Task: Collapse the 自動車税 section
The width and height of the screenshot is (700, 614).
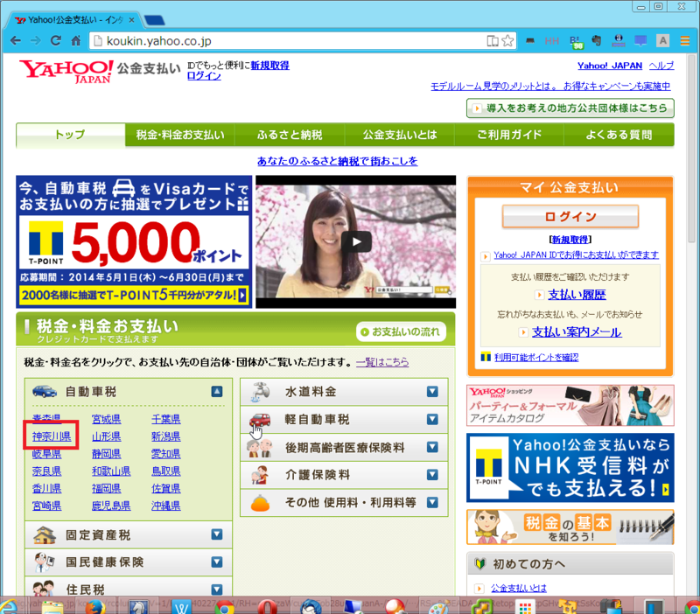Action: (217, 392)
